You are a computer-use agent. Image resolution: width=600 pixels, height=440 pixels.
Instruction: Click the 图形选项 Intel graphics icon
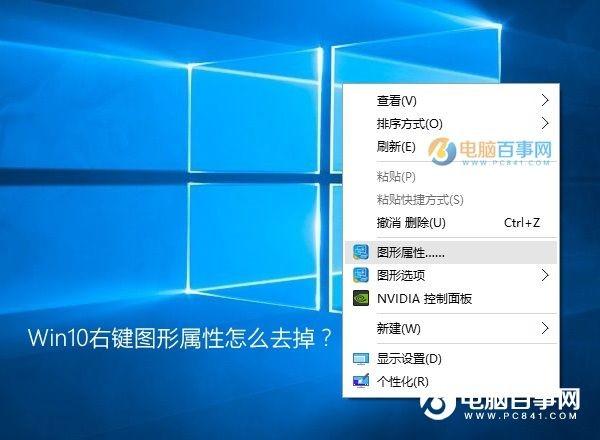tap(360, 275)
